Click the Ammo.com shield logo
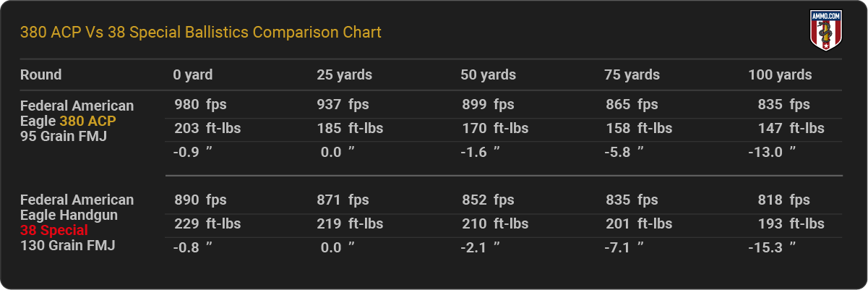The width and height of the screenshot is (868, 290). (822, 30)
